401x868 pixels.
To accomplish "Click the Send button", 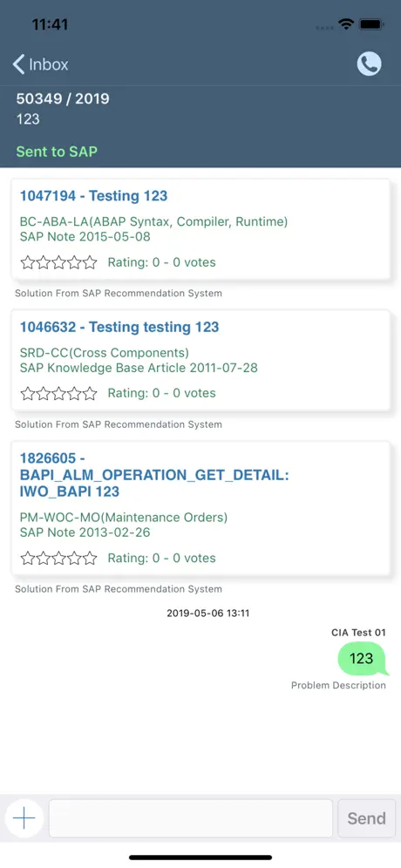I will (366, 818).
